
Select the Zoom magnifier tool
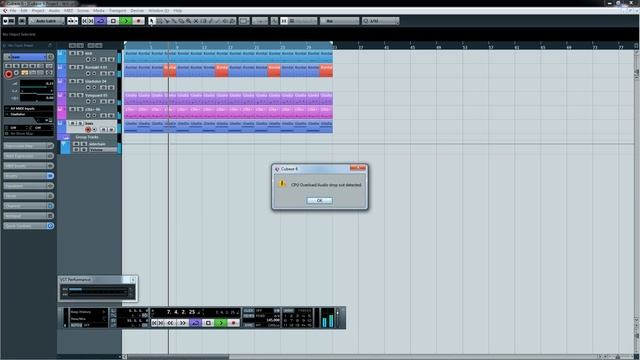point(189,21)
